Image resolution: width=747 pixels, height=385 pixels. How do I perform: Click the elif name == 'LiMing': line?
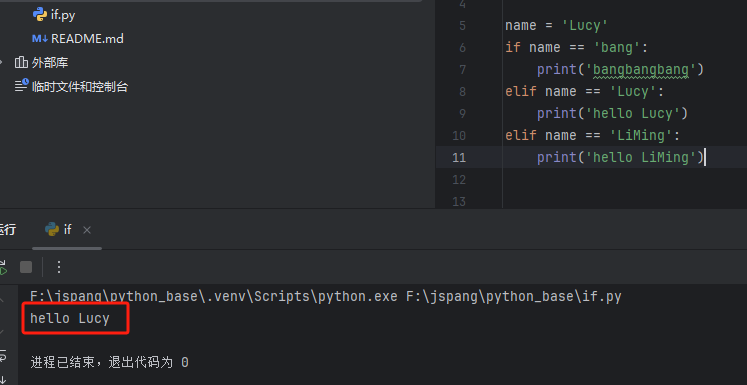(x=592, y=135)
